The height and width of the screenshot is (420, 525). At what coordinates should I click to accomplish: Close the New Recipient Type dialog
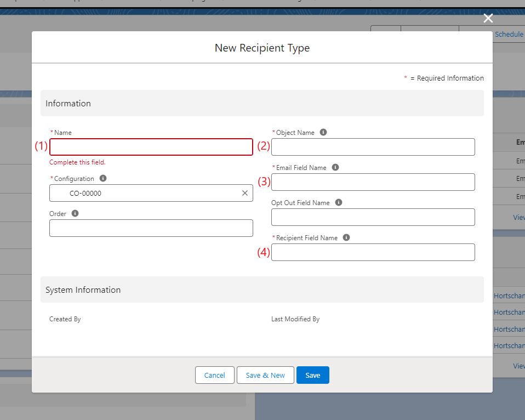(488, 19)
